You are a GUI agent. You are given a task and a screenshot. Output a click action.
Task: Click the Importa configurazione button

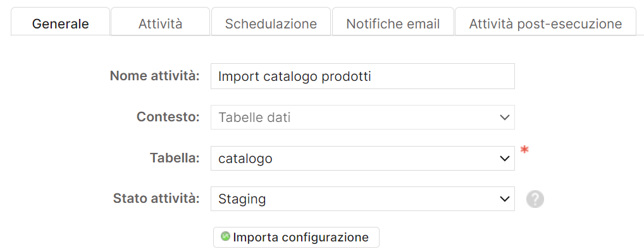point(296,237)
